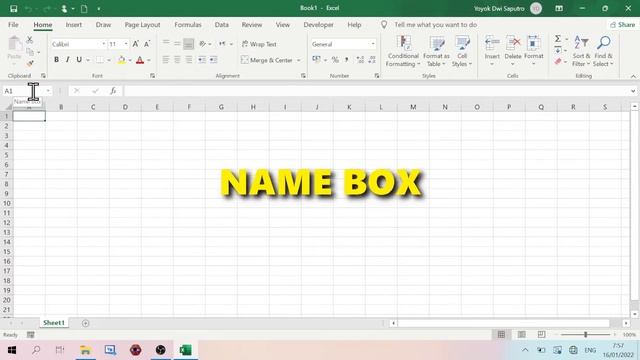This screenshot has width=640, height=360.
Task: Select the Format Painter brush icon
Action: pyautogui.click(x=30, y=63)
